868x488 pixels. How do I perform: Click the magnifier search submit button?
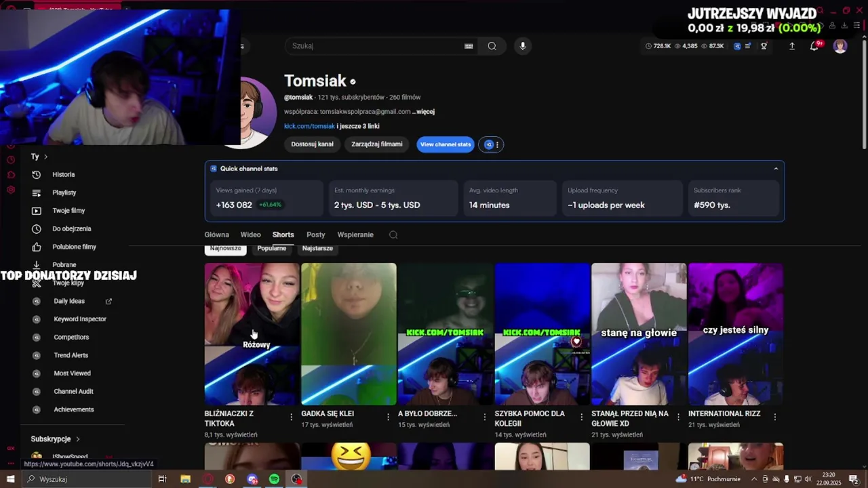(492, 46)
